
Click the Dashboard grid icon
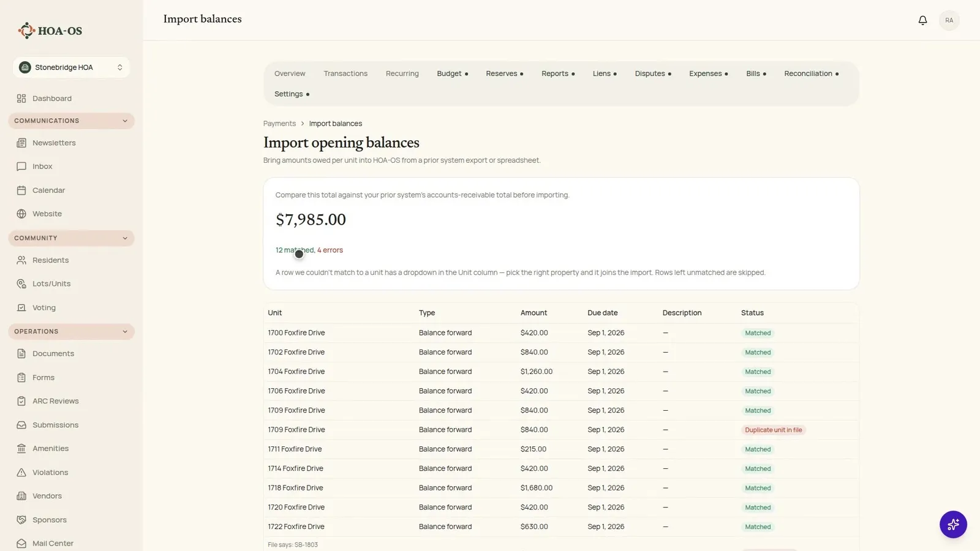[x=21, y=99]
